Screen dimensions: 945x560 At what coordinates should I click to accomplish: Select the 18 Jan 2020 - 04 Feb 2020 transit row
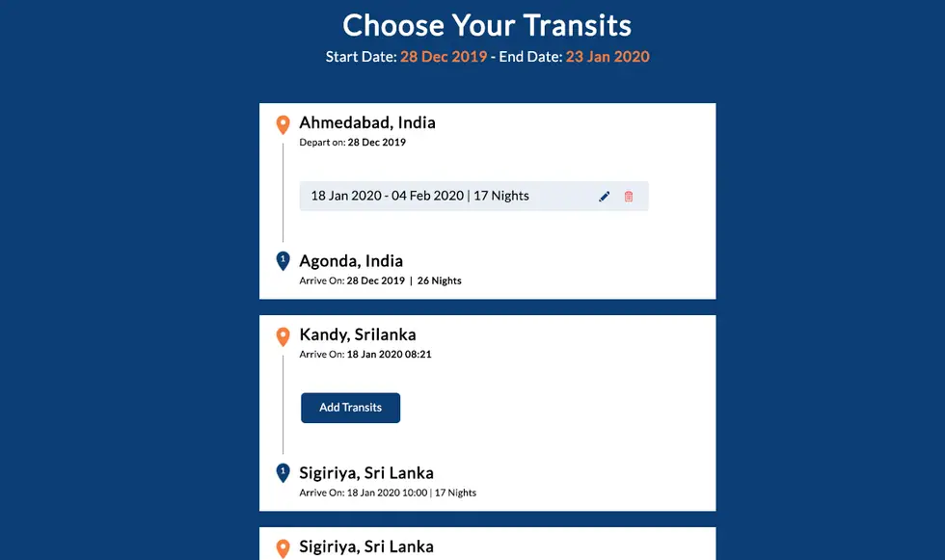click(473, 196)
